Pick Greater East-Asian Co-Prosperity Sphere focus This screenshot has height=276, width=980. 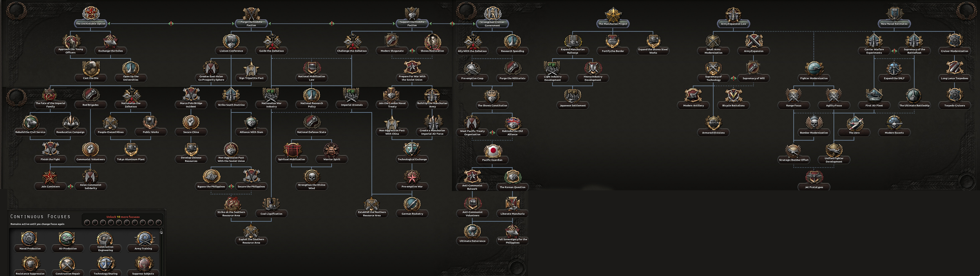pyautogui.click(x=211, y=71)
